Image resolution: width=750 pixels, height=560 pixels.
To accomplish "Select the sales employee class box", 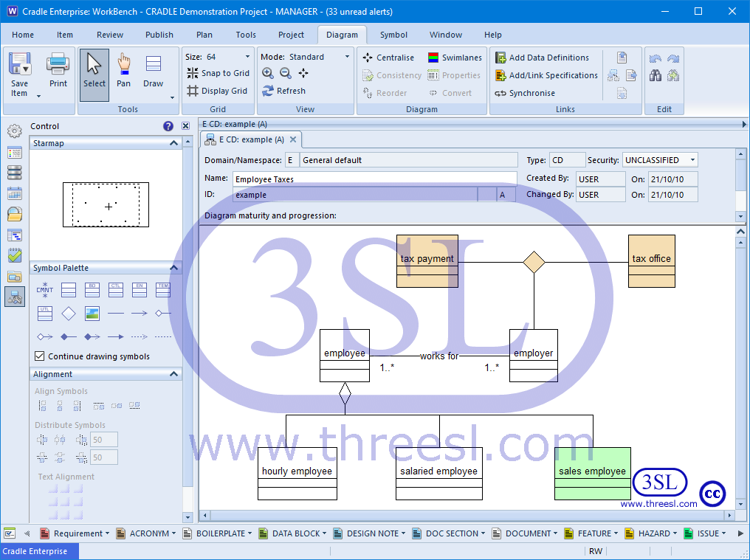I will pos(592,474).
